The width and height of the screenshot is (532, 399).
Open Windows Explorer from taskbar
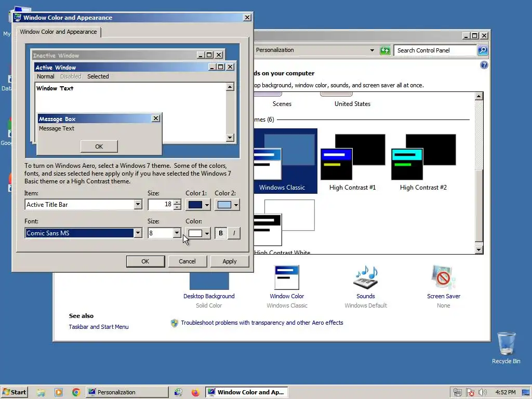click(x=42, y=393)
